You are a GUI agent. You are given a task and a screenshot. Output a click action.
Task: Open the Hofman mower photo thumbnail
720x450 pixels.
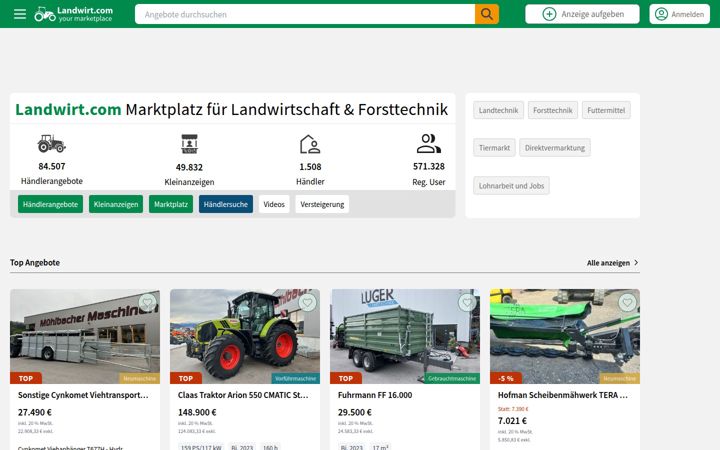pos(565,336)
